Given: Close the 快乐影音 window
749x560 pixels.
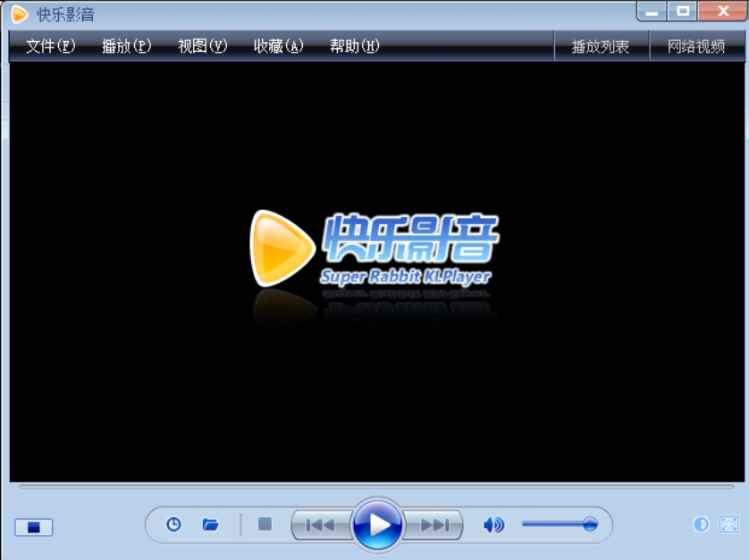Looking at the screenshot, I should coord(722,12).
